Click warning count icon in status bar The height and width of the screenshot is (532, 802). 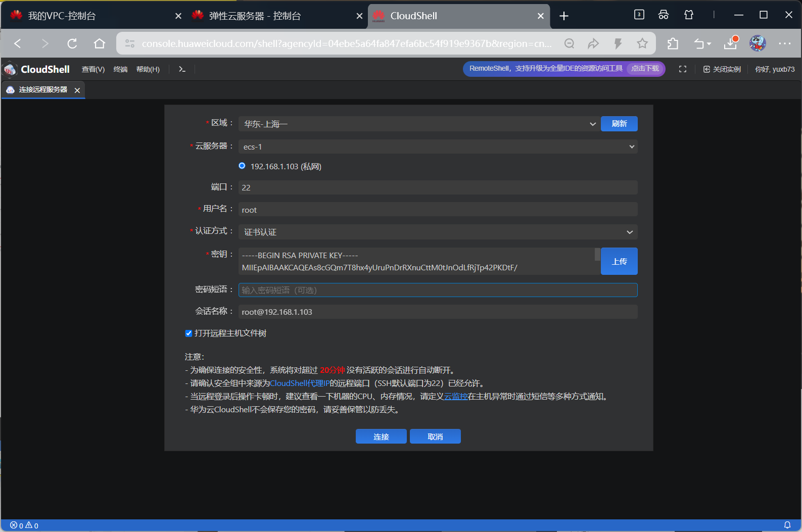pyautogui.click(x=29, y=525)
